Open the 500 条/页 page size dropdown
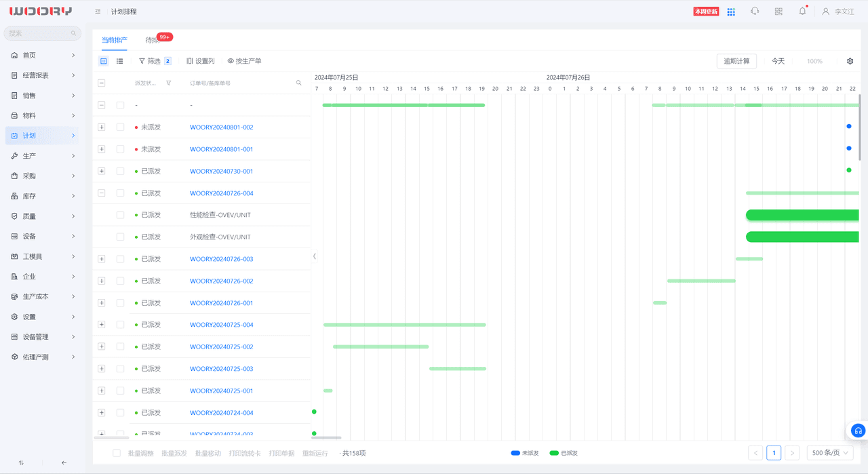Image resolution: width=868 pixels, height=474 pixels. point(829,453)
